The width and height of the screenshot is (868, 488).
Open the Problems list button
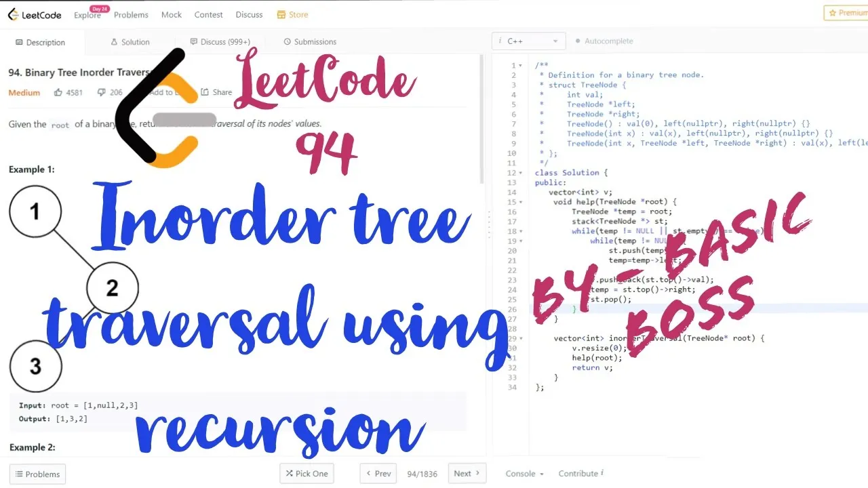[x=37, y=474]
